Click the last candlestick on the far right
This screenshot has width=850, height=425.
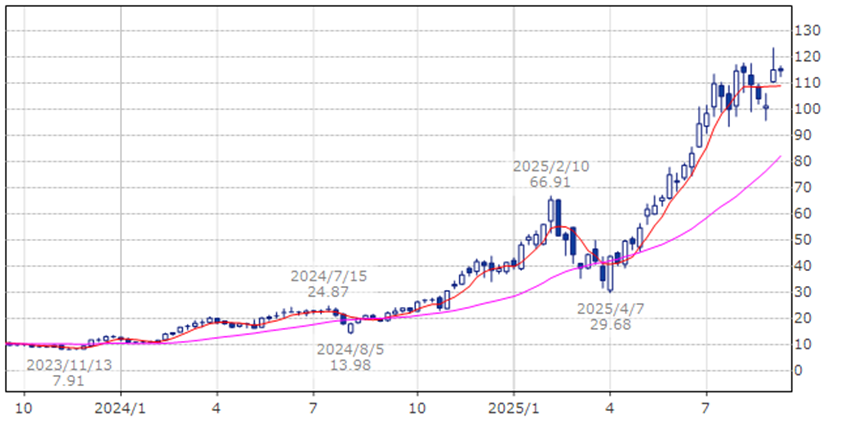[x=780, y=69]
